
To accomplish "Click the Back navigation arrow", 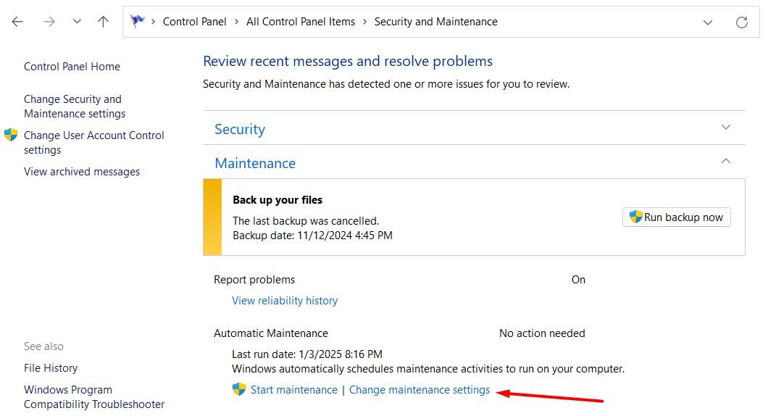I will (17, 22).
